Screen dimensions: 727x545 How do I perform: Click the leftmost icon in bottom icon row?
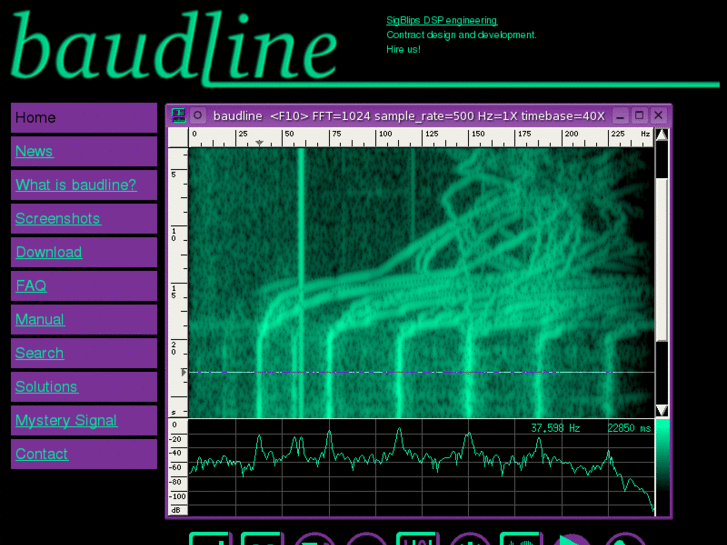[x=210, y=539]
